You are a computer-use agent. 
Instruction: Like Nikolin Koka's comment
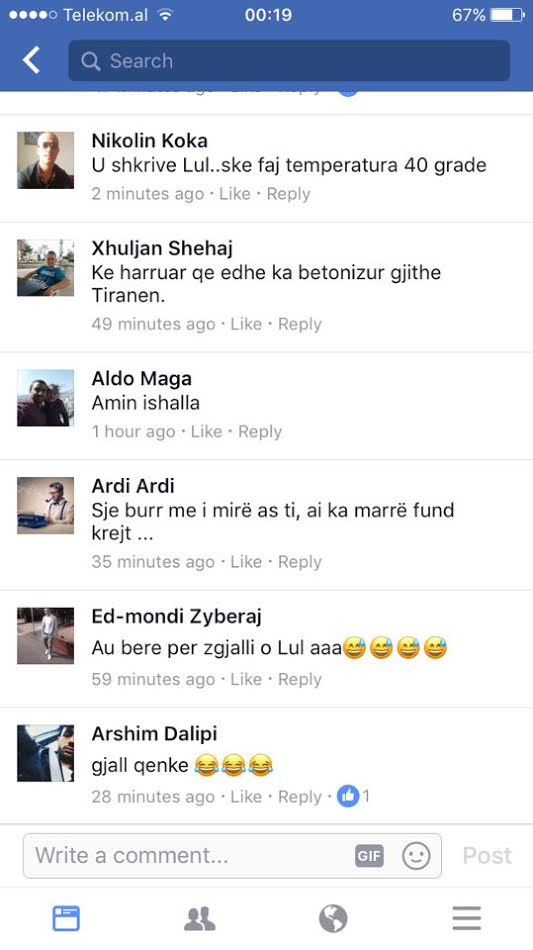pyautogui.click(x=234, y=194)
